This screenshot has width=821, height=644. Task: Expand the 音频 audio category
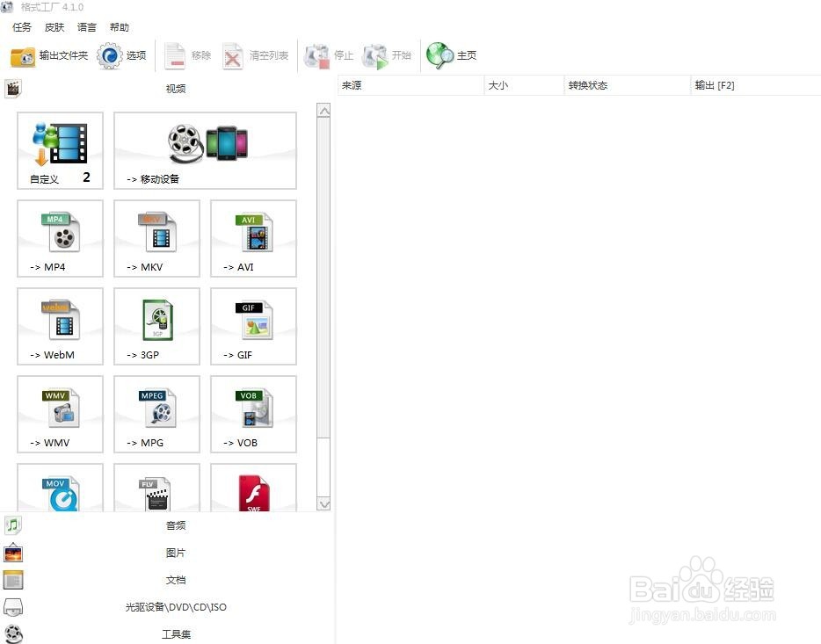tap(166, 525)
